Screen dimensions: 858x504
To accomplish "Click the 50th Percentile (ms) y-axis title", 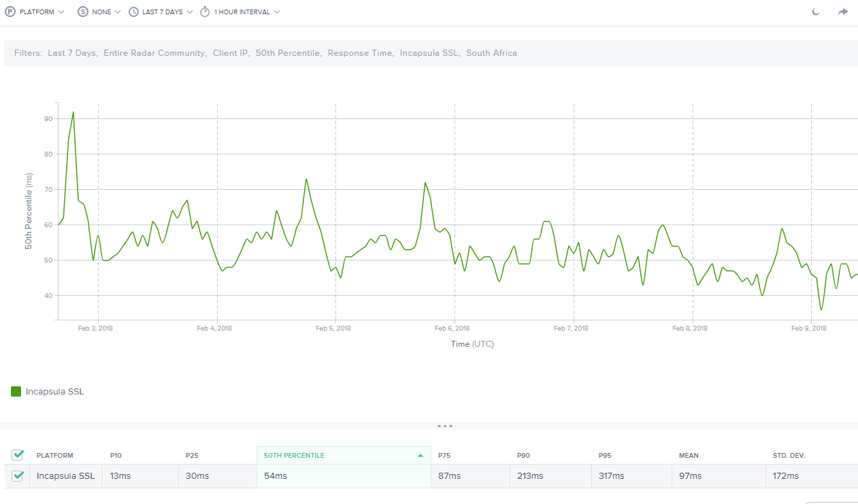I will pos(29,211).
